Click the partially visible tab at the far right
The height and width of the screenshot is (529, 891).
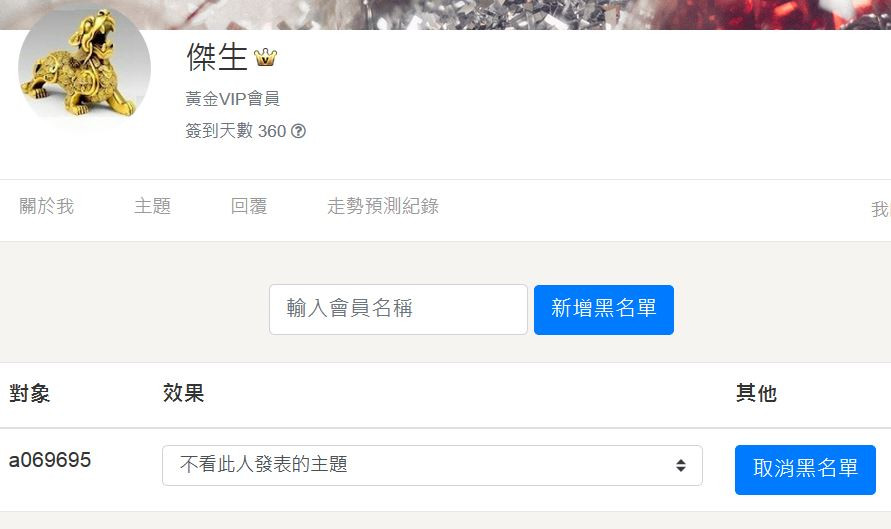point(881,209)
